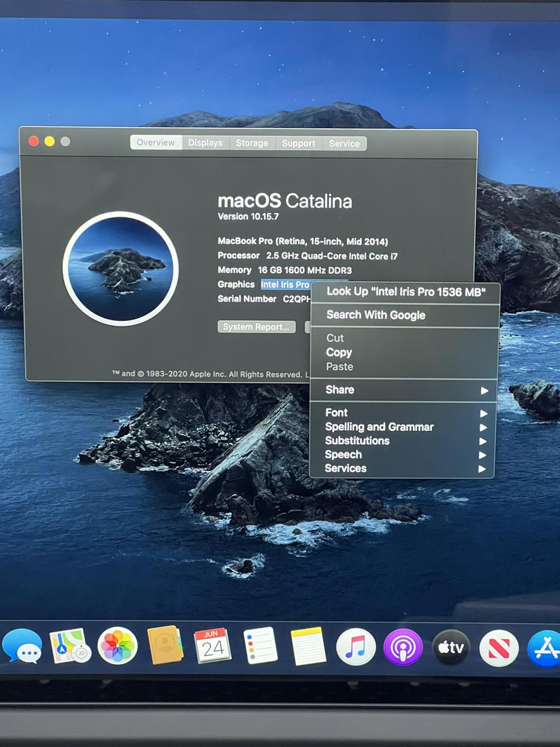This screenshot has height=747, width=560.
Task: Launch Reminders from the Dock
Action: click(260, 645)
